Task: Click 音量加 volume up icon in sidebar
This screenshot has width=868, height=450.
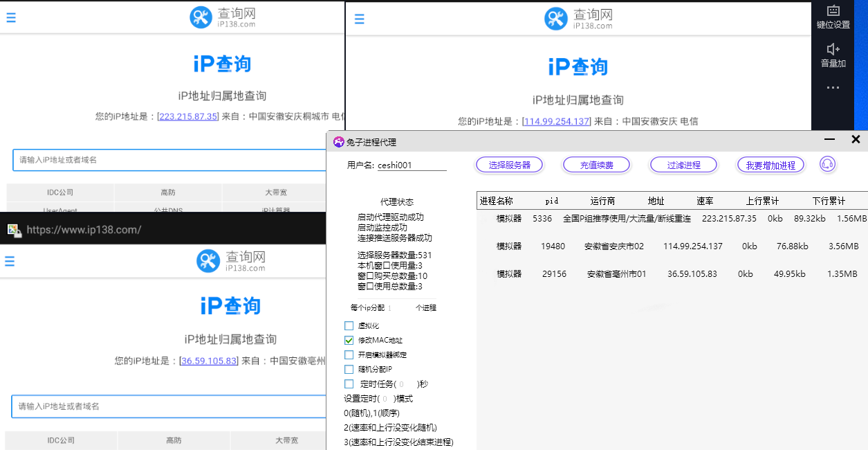Action: pos(833,55)
